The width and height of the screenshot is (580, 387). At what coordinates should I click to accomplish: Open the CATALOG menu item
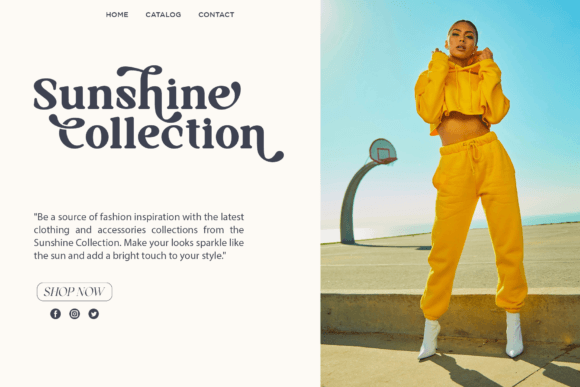point(163,15)
